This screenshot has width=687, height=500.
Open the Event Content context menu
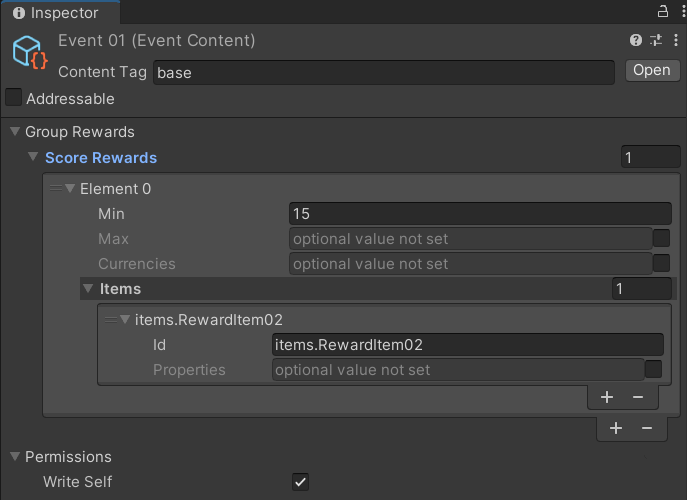(x=676, y=41)
